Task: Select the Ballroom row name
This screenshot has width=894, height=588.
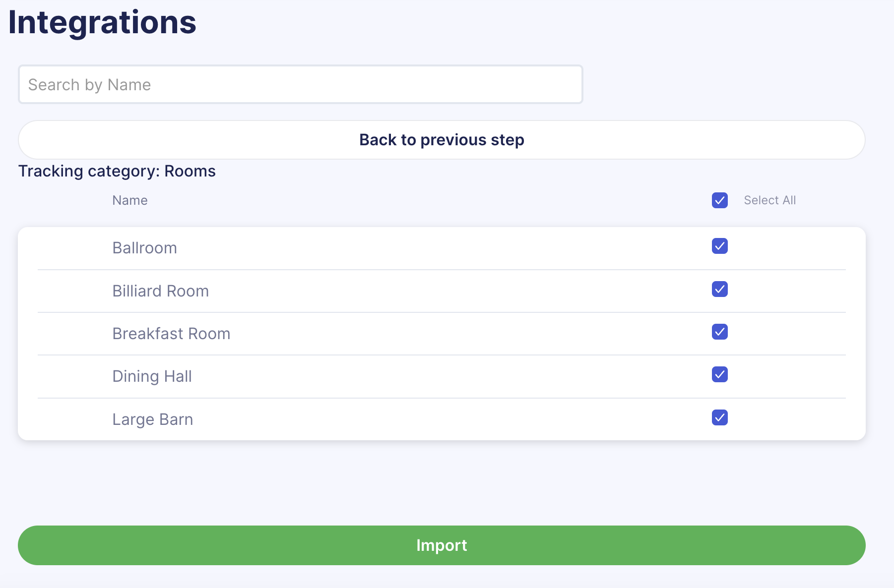Action: (144, 247)
